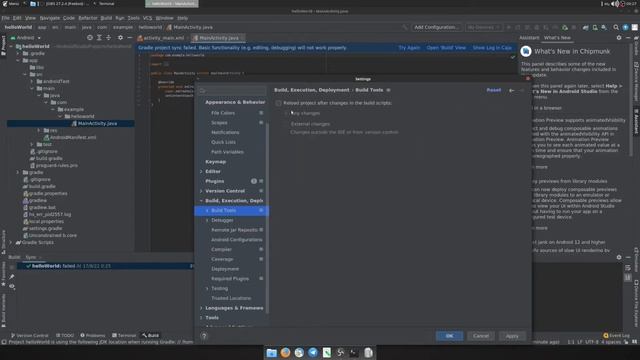Open Notifications settings page
This screenshot has height=360, width=640.
point(225,132)
